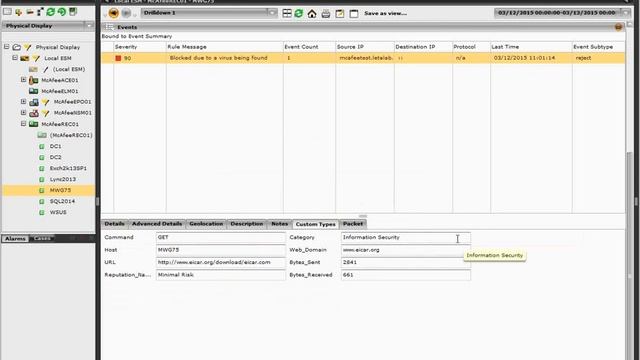Open the Packet tab

(353, 224)
